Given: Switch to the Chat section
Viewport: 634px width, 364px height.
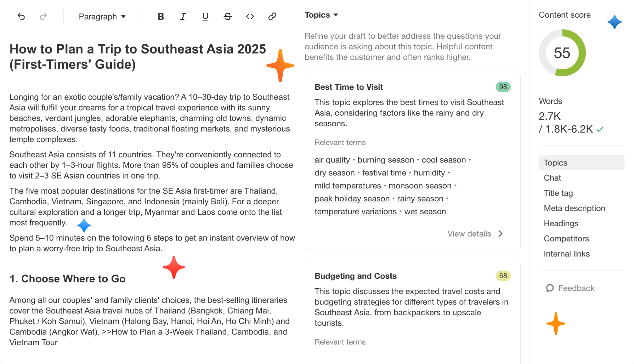Looking at the screenshot, I should point(552,178).
